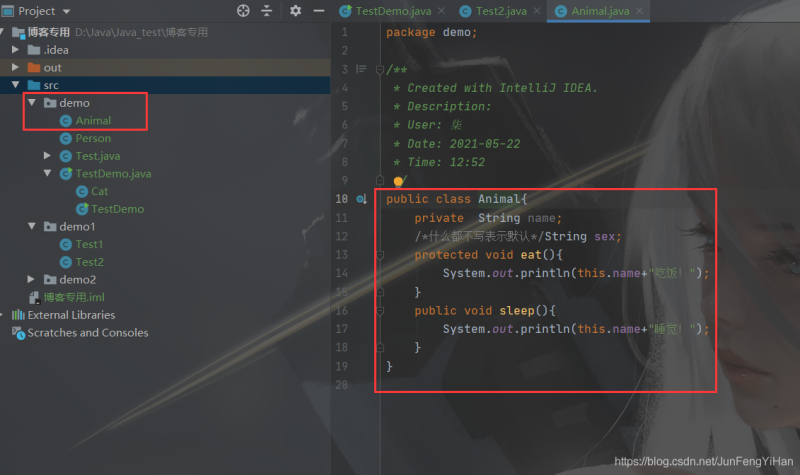Screen dimensions: 800x475
Task: Expand the .idea folder
Action: point(16,50)
